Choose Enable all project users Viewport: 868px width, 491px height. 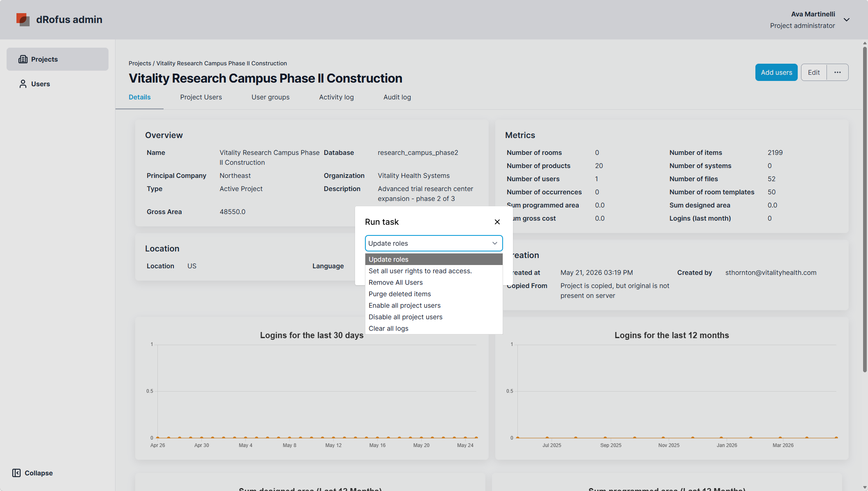[434, 305]
